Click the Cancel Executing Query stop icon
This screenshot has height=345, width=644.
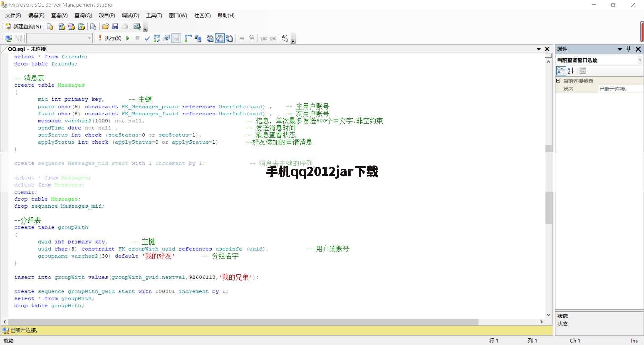(137, 38)
